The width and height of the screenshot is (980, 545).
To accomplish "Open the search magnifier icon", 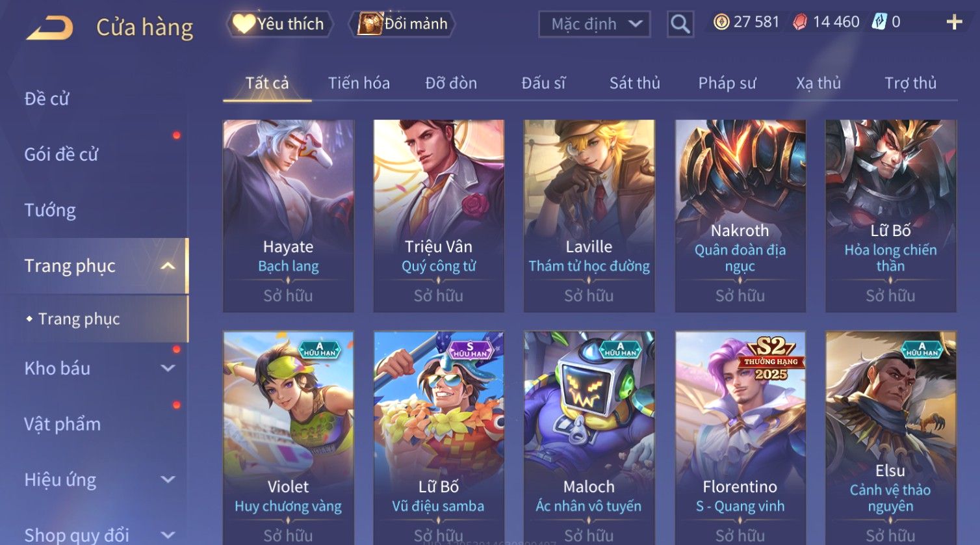I will 680,24.
